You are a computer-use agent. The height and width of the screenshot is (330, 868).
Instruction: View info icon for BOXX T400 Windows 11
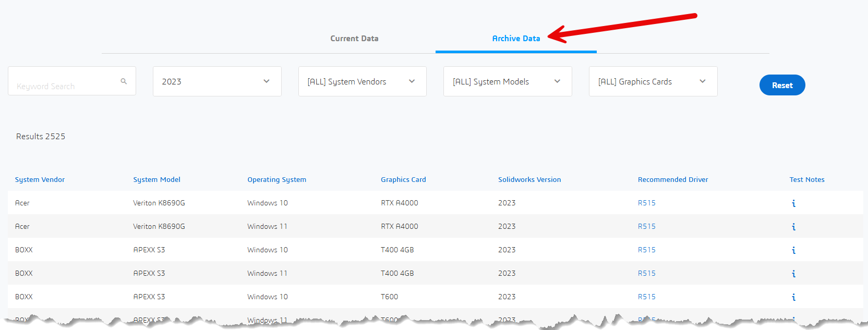tap(793, 274)
